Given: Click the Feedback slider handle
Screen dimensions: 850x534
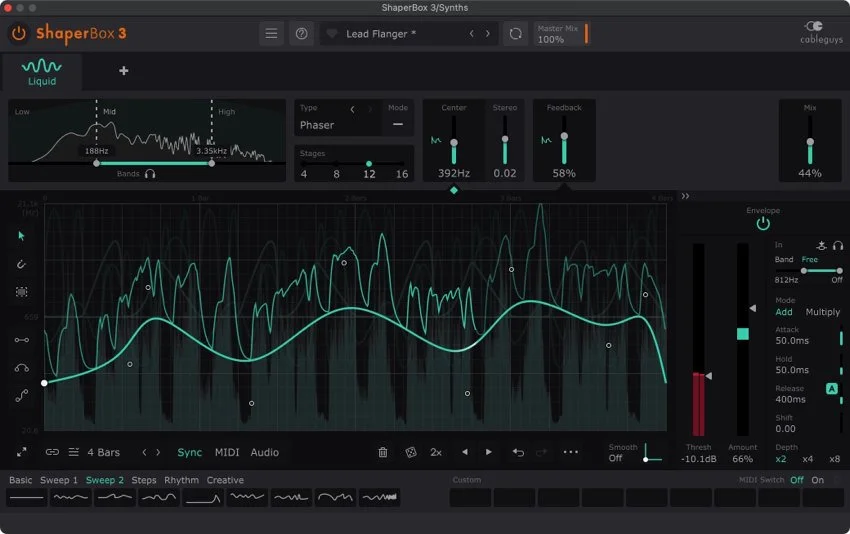Looking at the screenshot, I should (x=564, y=136).
